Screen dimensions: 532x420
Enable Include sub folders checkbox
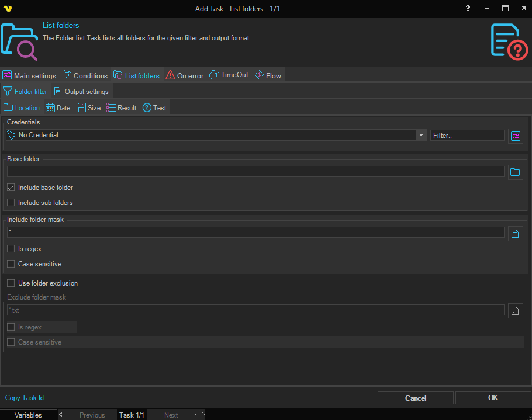coord(11,203)
